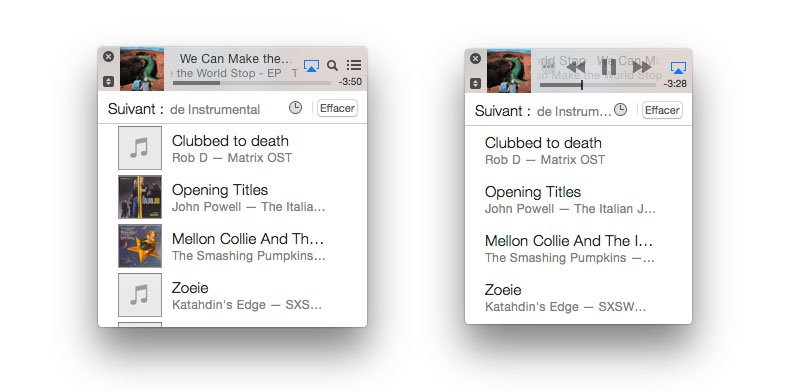This screenshot has width=800, height=392.
Task: Show history clock icon in left player
Action: (295, 108)
